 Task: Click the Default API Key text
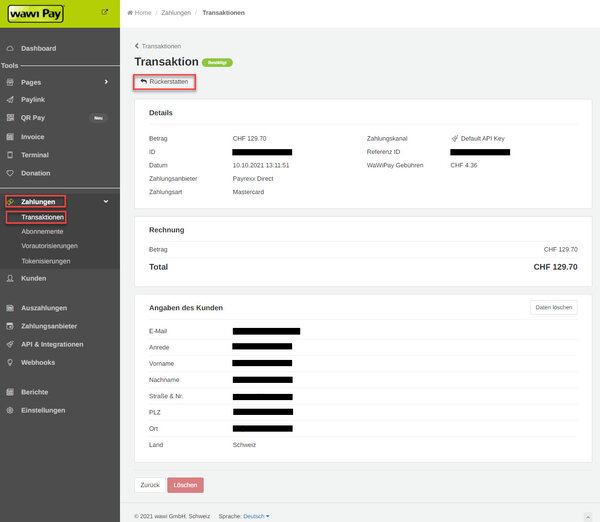coord(483,138)
